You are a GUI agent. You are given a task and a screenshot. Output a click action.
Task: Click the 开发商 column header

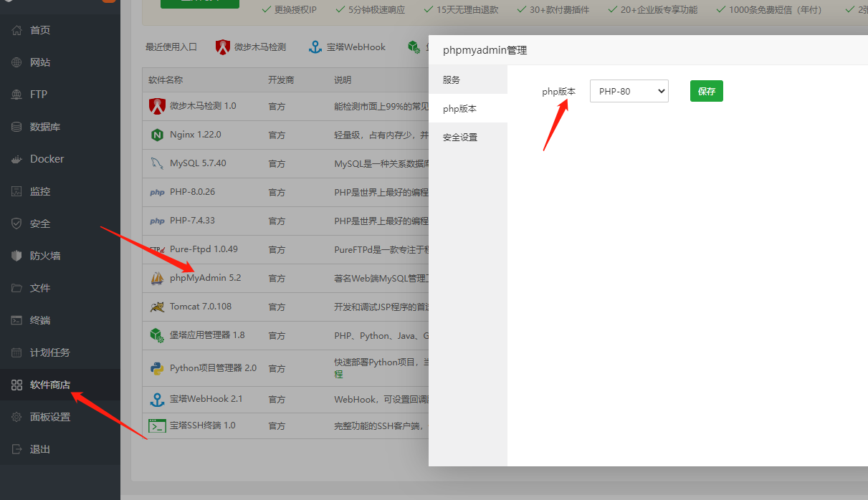(x=281, y=80)
